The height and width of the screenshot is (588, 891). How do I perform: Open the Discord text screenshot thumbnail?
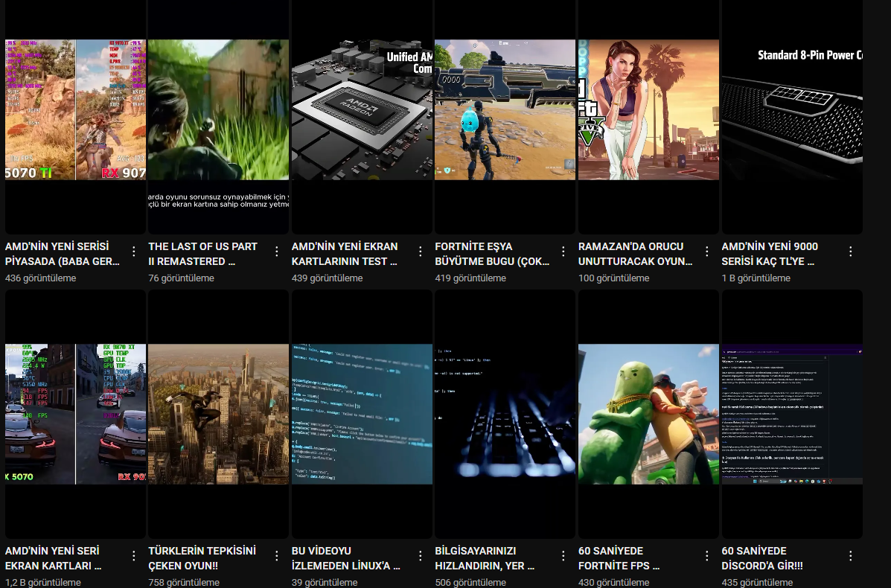(x=792, y=414)
